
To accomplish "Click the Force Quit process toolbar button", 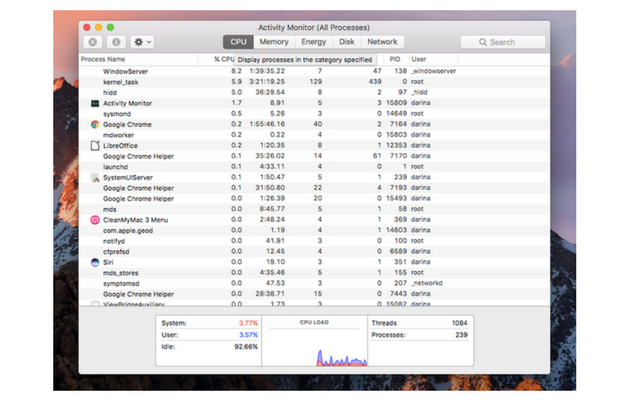I will (x=92, y=42).
